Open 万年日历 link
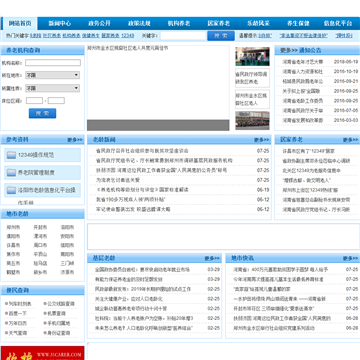This screenshot has width=360, height=360. (18, 323)
